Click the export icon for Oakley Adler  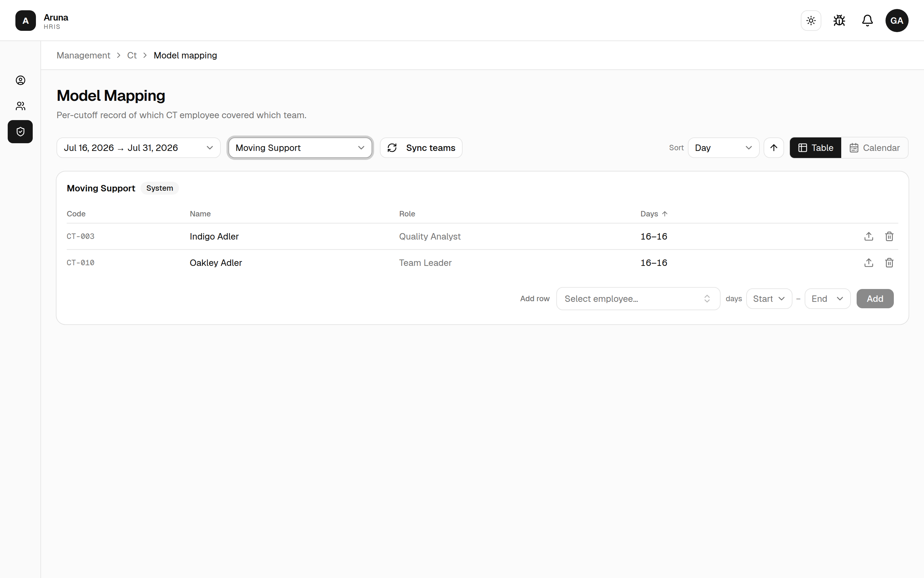tap(868, 263)
